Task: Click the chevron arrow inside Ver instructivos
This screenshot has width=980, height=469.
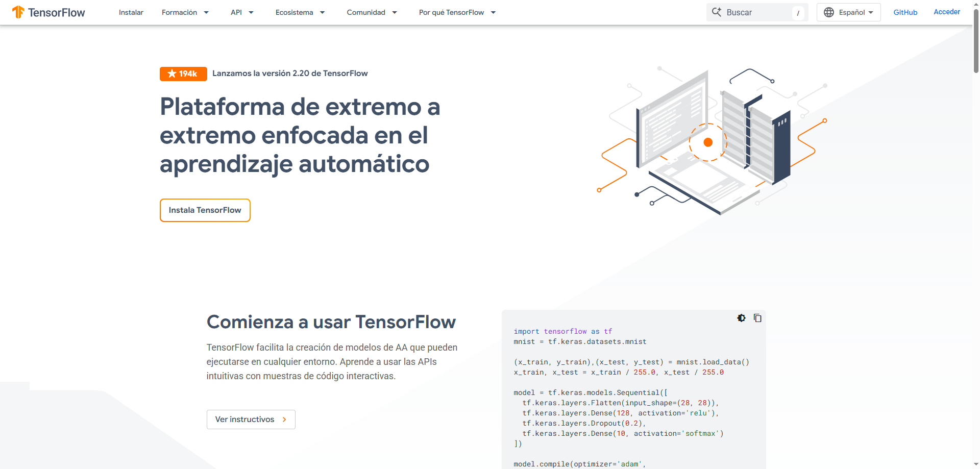Action: [x=284, y=419]
